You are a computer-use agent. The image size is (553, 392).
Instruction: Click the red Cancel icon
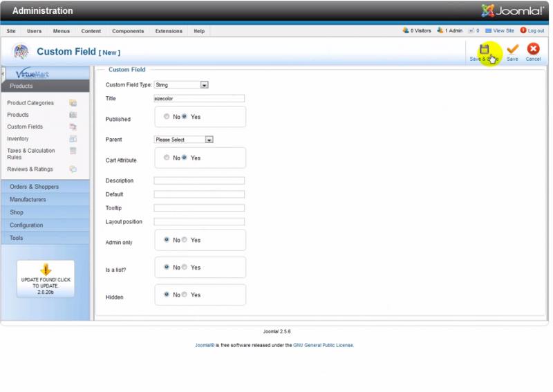[x=533, y=49]
